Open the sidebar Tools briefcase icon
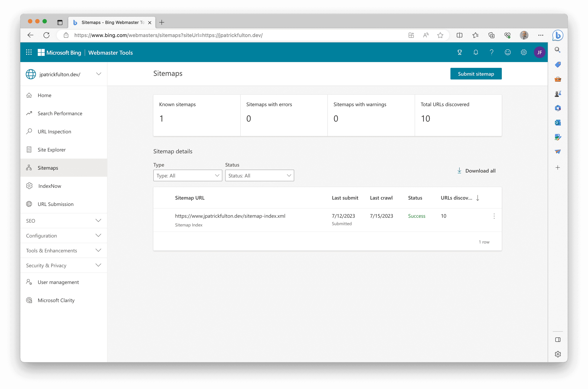The image size is (588, 389). coord(558,79)
